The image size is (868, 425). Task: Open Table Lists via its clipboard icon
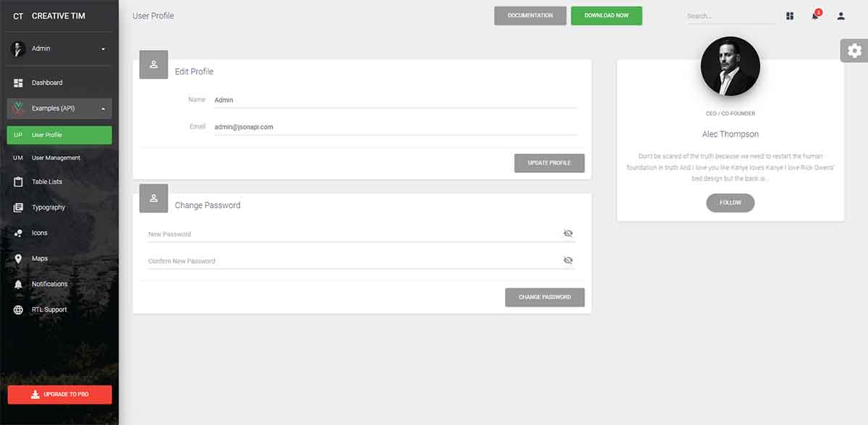pyautogui.click(x=17, y=181)
